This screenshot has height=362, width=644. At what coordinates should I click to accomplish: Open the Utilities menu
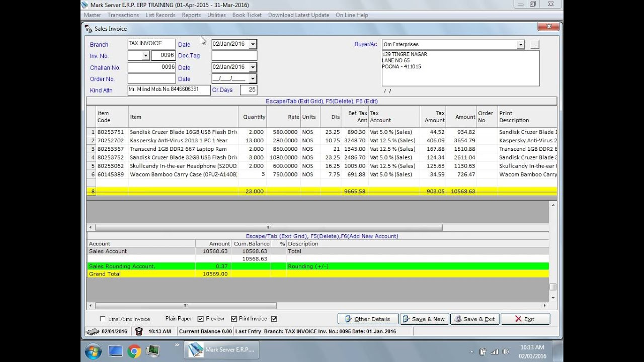click(x=217, y=15)
